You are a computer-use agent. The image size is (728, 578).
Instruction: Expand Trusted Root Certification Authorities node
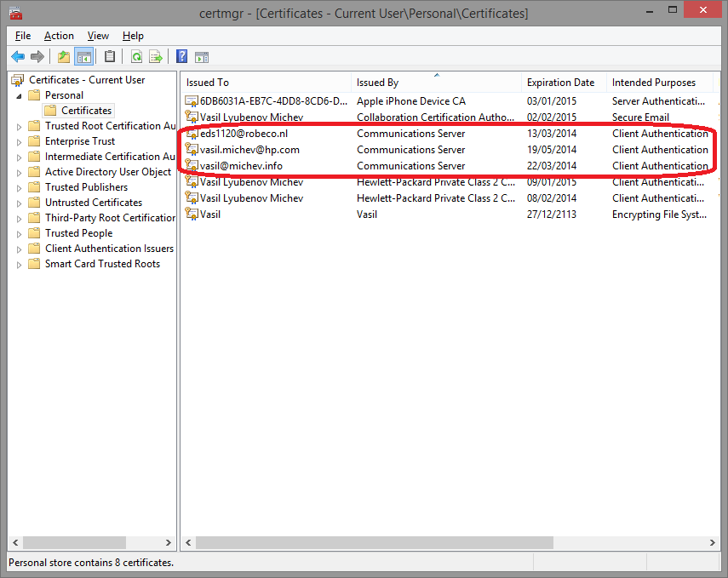(20, 126)
